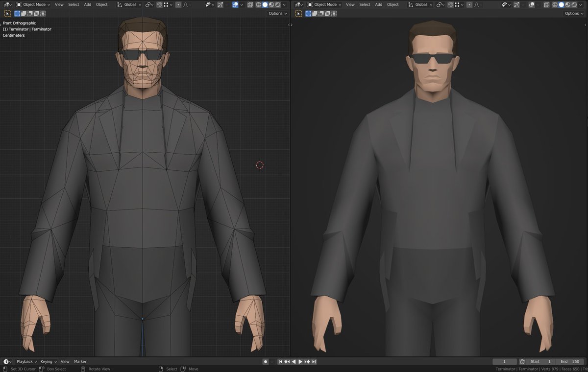
Task: Open Global orientation dropdown in right viewport
Action: (x=420, y=4)
